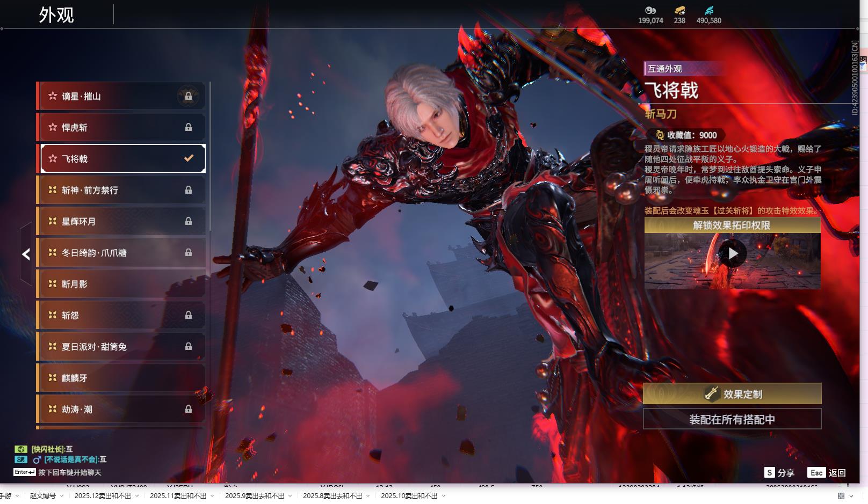Click the gold bar currency icon
868x504 pixels.
click(679, 10)
